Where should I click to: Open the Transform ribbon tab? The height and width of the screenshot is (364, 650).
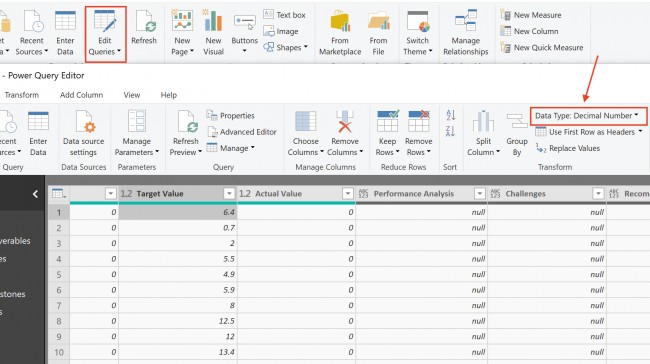(x=22, y=95)
